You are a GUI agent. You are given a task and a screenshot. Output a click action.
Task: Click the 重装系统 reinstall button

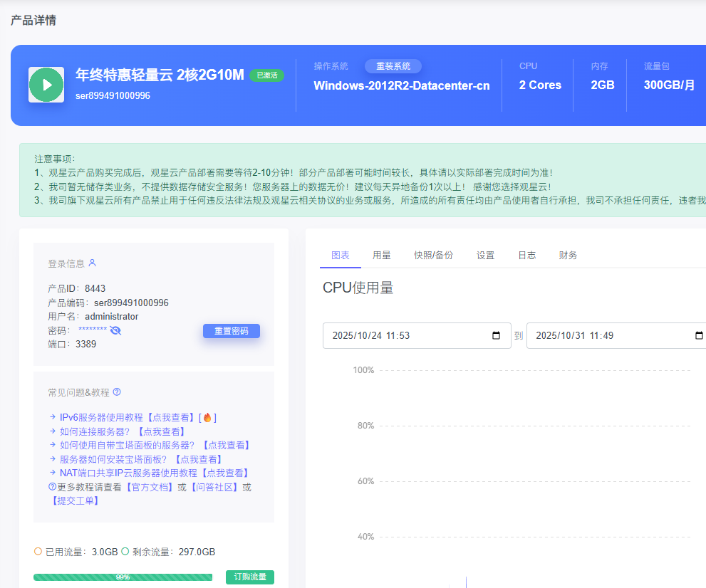tap(393, 66)
